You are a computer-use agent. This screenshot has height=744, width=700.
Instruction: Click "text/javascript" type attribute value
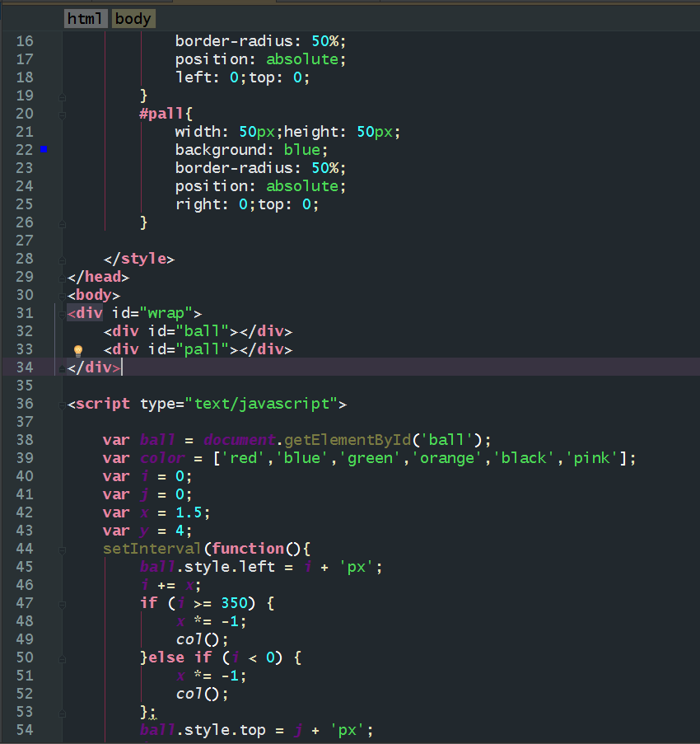click(x=261, y=404)
